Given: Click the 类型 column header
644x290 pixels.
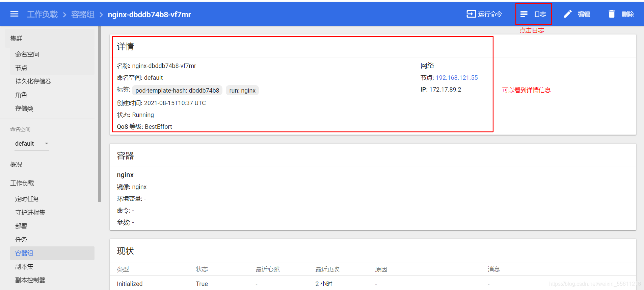Looking at the screenshot, I should pyautogui.click(x=123, y=269).
